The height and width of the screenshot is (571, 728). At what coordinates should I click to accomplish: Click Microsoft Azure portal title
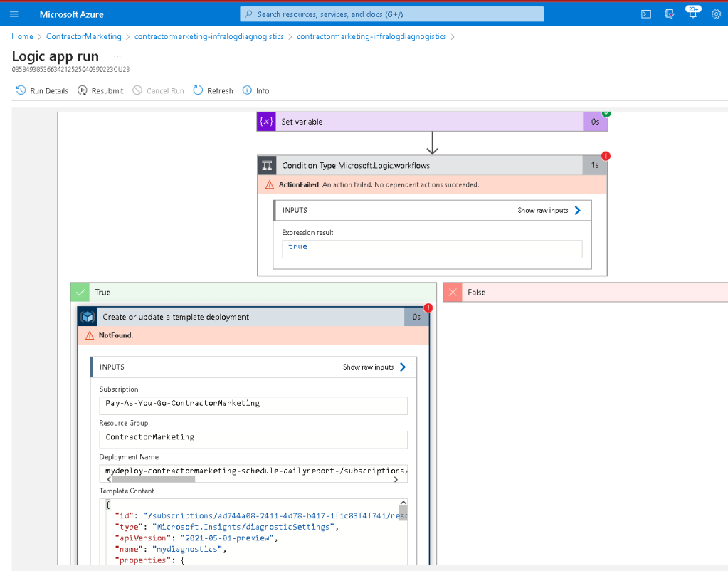coord(71,14)
